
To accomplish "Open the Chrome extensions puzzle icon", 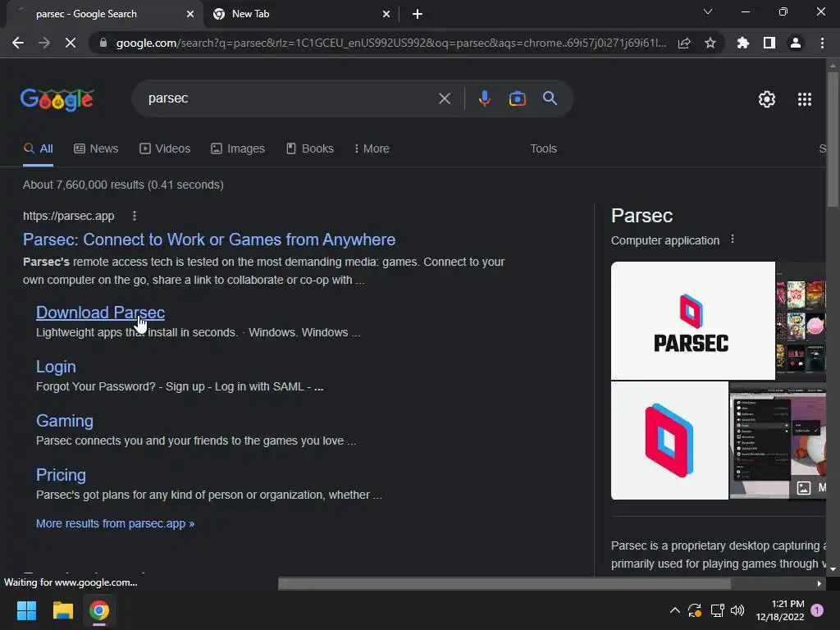I will [743, 43].
